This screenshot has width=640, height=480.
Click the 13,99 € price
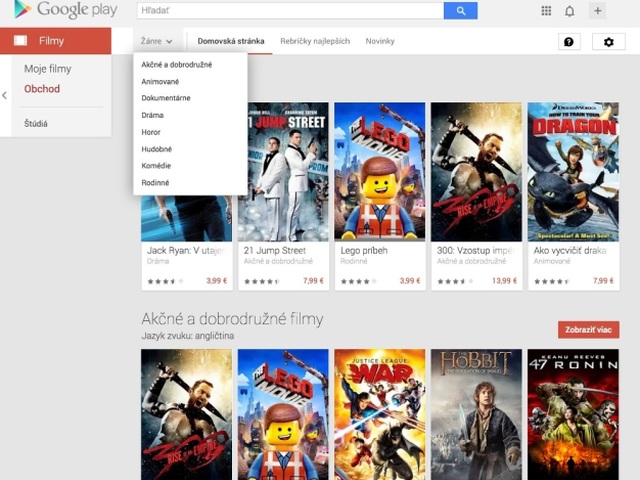pyautogui.click(x=504, y=281)
